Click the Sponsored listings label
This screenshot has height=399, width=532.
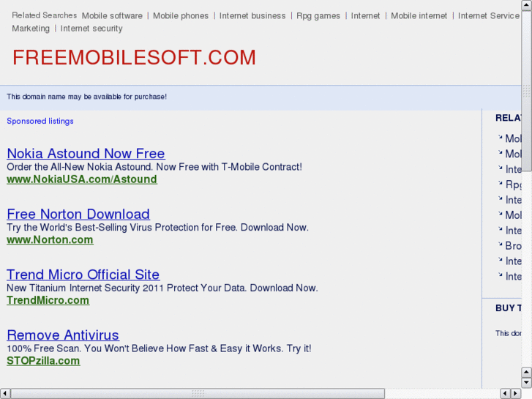point(40,122)
